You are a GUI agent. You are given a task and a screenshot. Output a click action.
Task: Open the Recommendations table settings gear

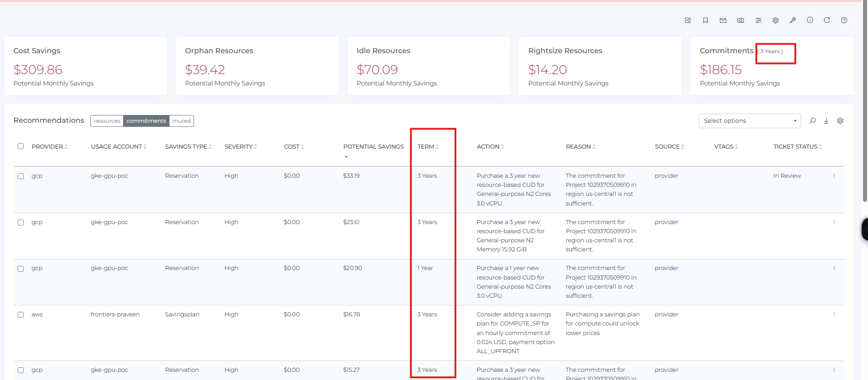[x=840, y=120]
